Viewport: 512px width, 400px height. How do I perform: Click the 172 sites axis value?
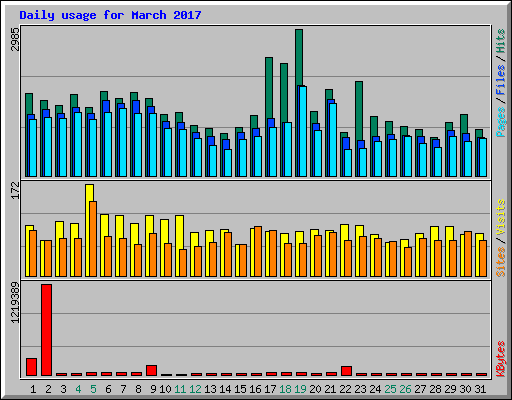(15, 190)
